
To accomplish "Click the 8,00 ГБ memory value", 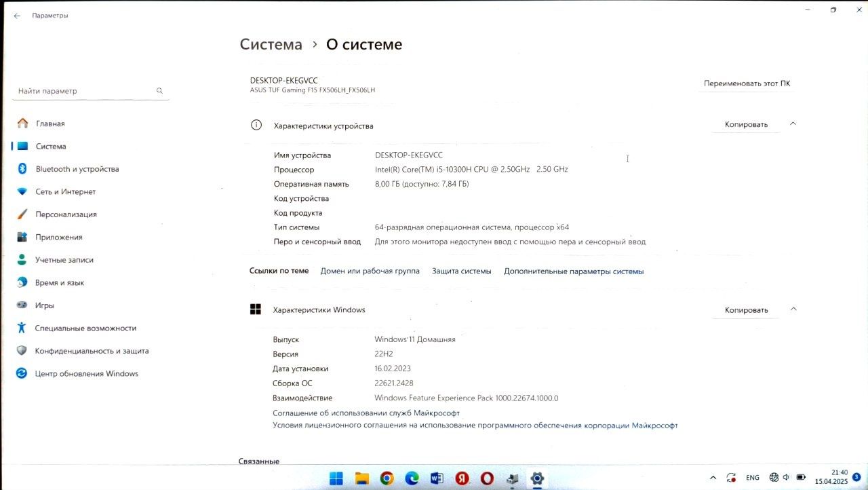I will (x=422, y=184).
